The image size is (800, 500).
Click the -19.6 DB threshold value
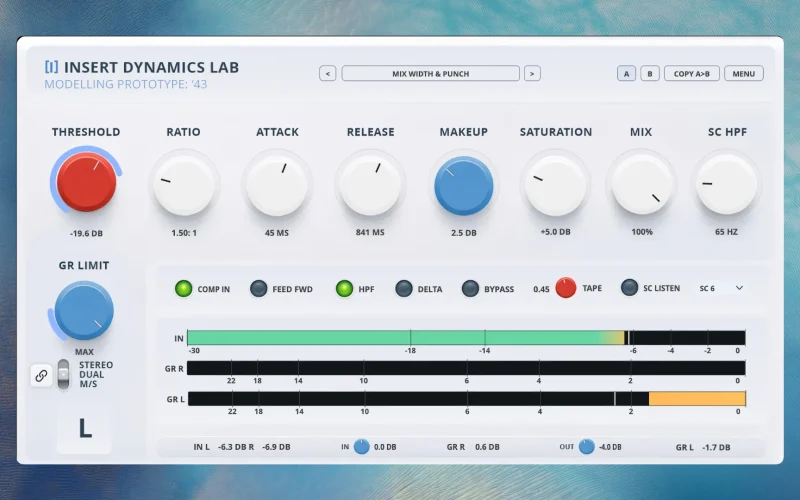coord(86,233)
